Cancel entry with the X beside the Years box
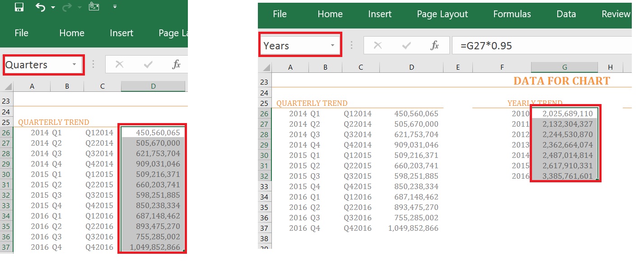Viewport: 644px width, 266px height. tap(378, 45)
